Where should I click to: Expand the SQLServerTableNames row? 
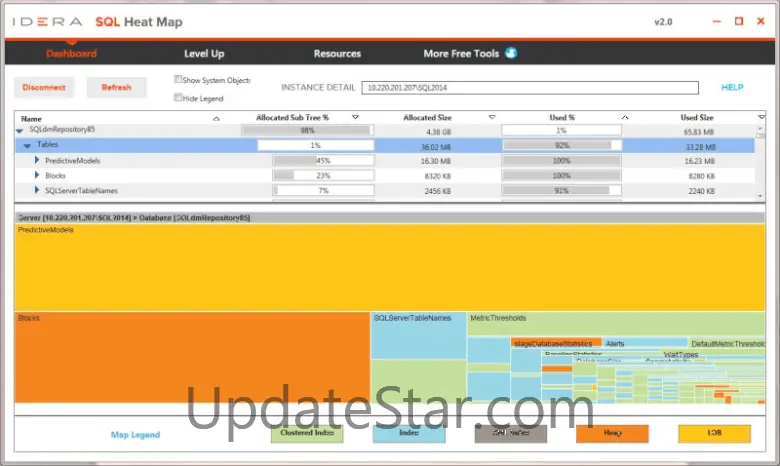[36, 190]
